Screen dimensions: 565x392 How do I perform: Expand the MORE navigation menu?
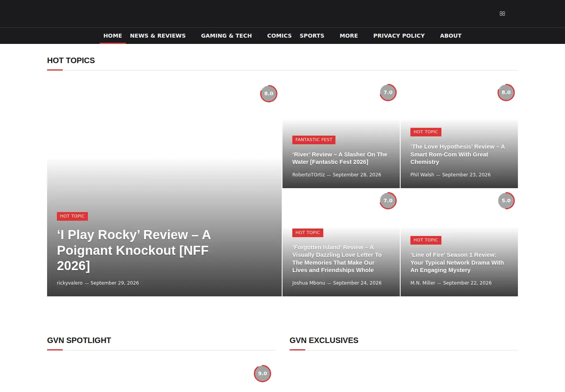(x=349, y=36)
